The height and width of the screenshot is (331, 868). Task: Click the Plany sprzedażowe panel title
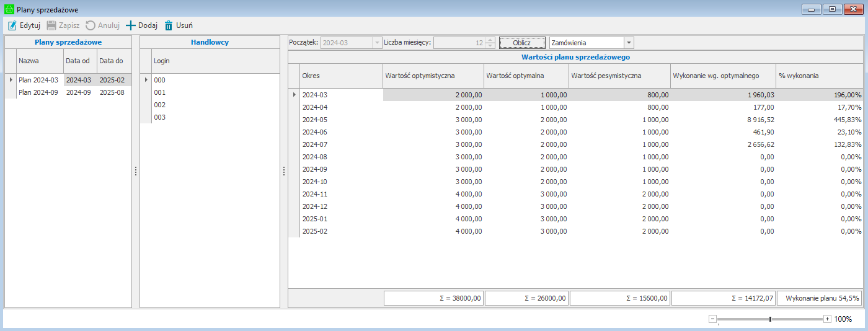click(68, 42)
